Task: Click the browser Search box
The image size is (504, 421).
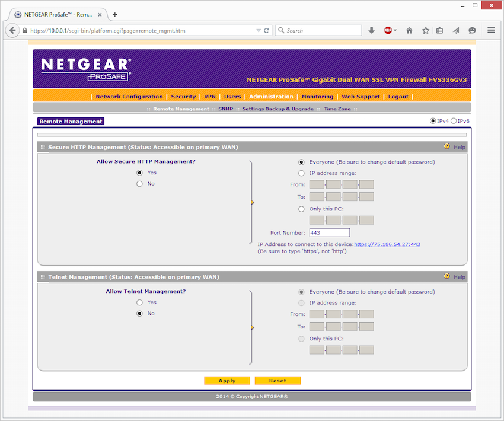Action: 318,30
